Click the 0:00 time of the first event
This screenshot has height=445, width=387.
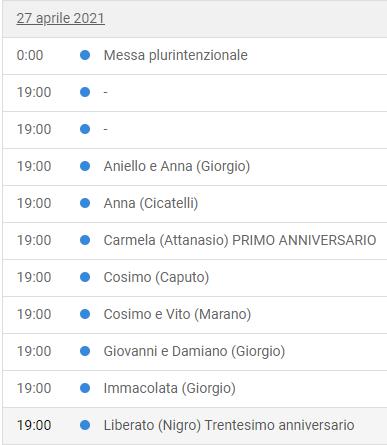coord(30,55)
